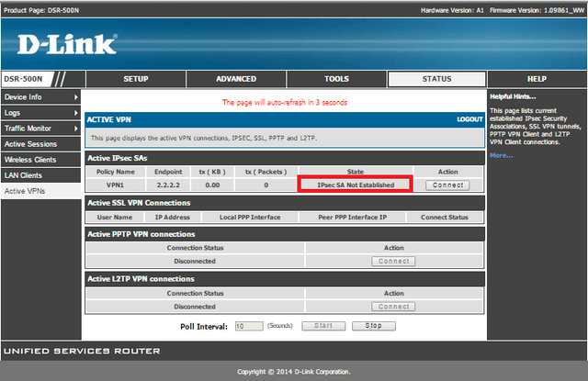Click Active L2TP VPN connections header
Image resolution: width=588 pixels, height=381 pixels.
[x=285, y=279]
